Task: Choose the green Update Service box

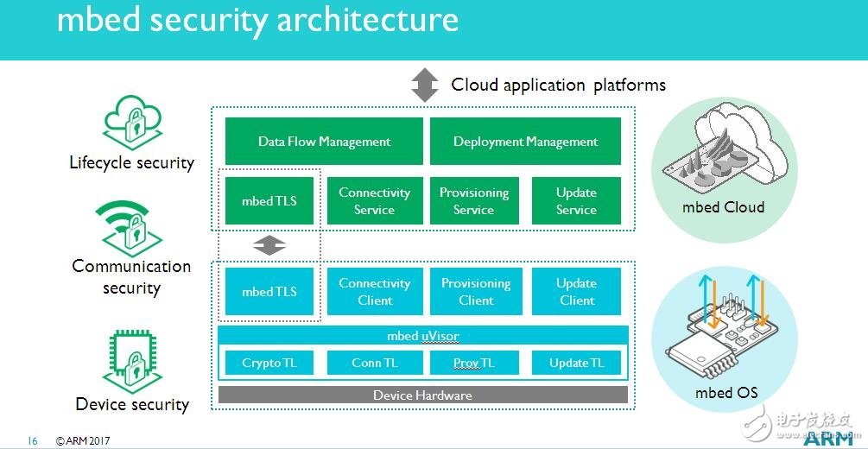Action: point(576,201)
